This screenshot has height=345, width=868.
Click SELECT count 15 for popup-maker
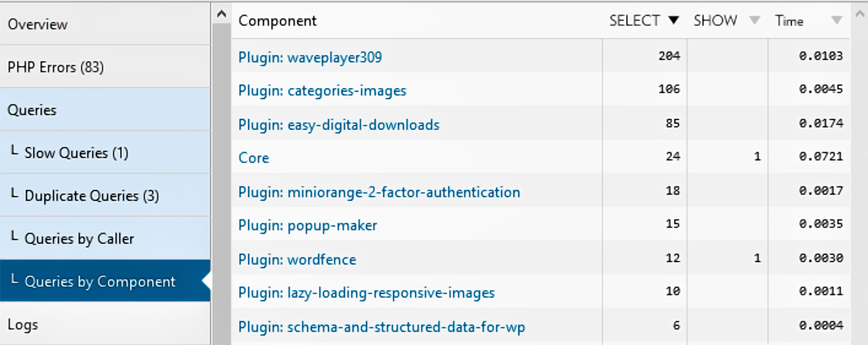coord(673,224)
